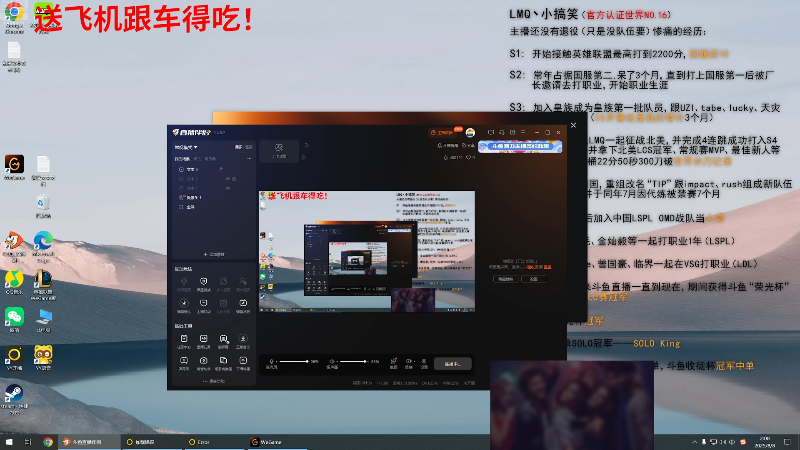Click the live preview canvas

pos(367,251)
